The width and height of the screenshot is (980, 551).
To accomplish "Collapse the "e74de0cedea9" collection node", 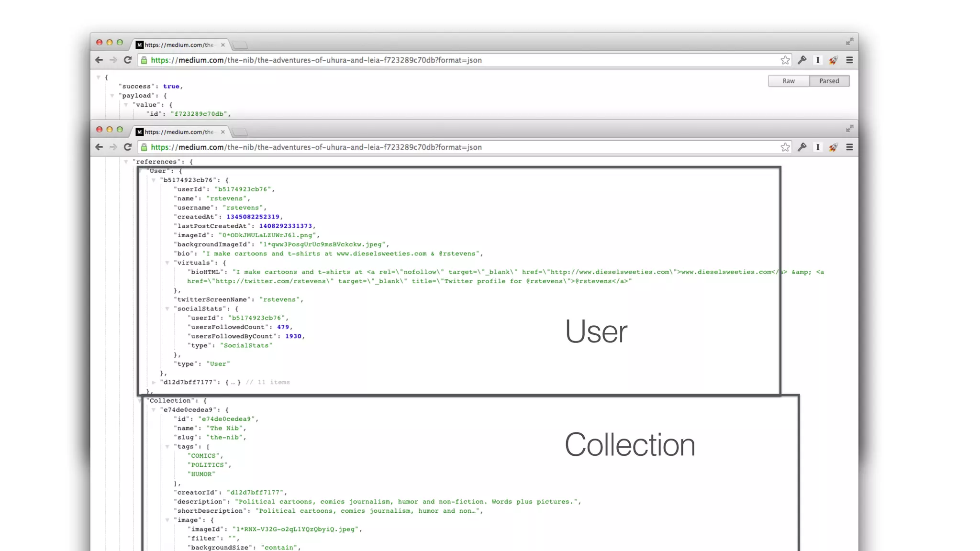I will pyautogui.click(x=154, y=410).
